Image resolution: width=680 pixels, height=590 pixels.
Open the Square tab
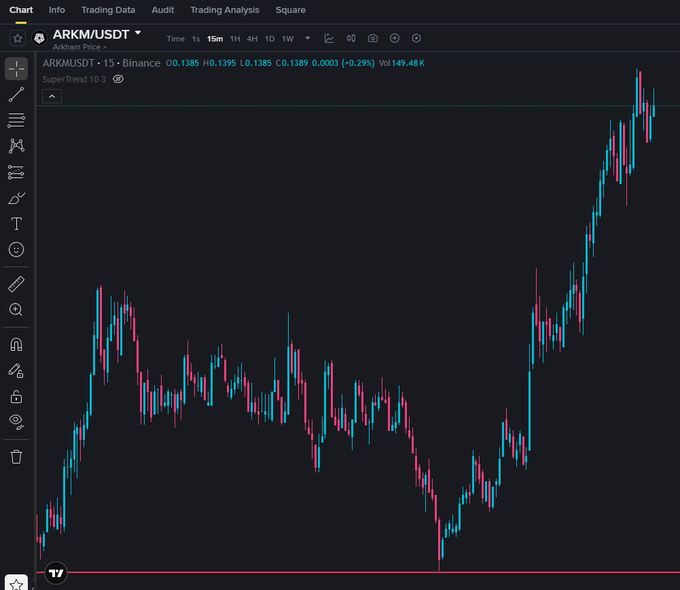coord(291,10)
